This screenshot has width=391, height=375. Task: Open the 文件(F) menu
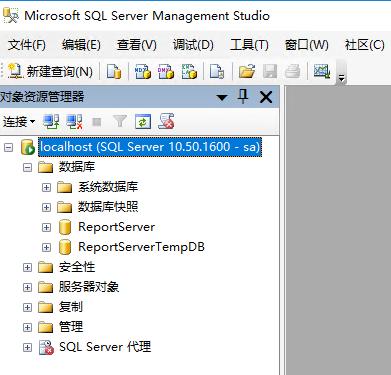[x=27, y=45]
